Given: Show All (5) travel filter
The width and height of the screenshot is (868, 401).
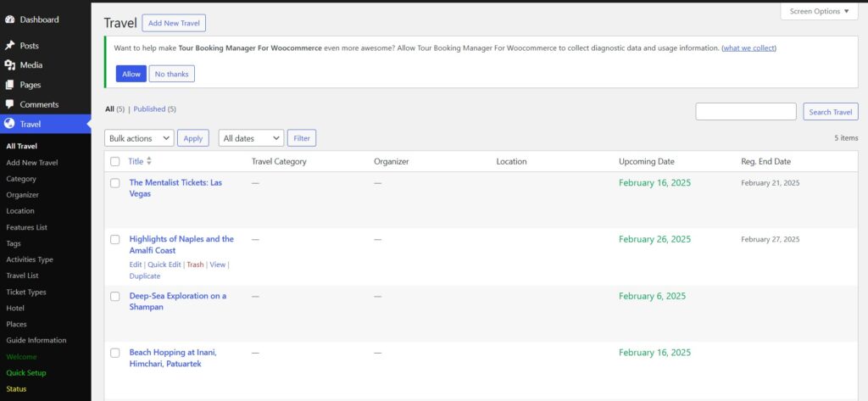Looking at the screenshot, I should 115,109.
